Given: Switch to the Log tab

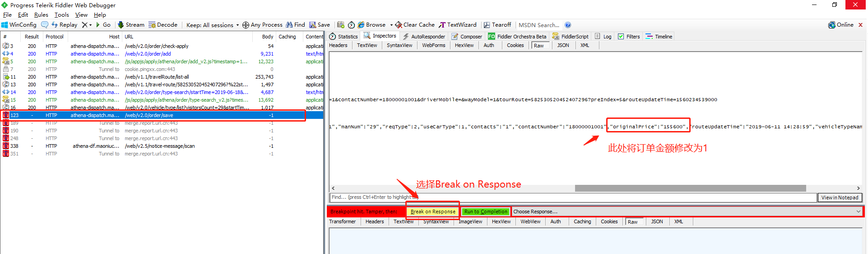Looking at the screenshot, I should click(x=603, y=37).
